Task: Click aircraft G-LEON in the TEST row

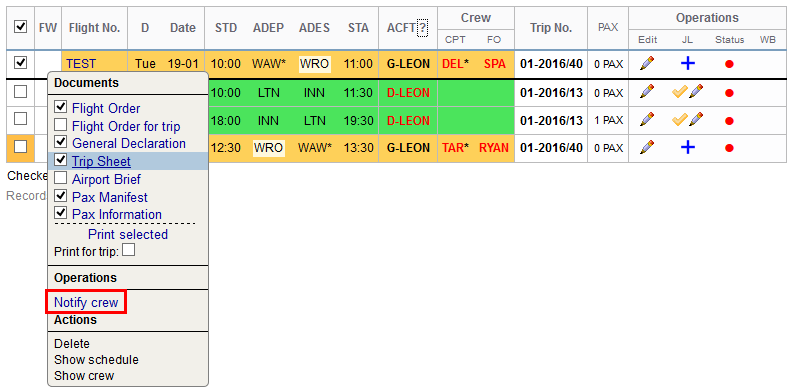Action: pos(408,64)
